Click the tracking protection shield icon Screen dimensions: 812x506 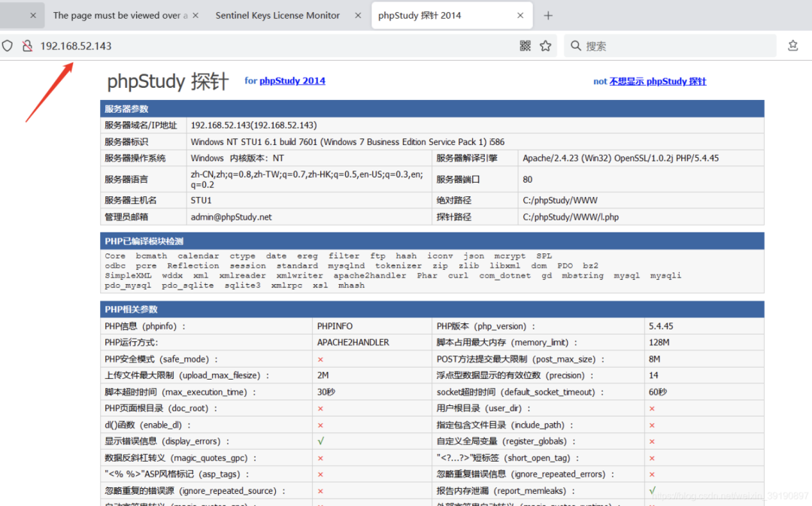click(x=8, y=46)
